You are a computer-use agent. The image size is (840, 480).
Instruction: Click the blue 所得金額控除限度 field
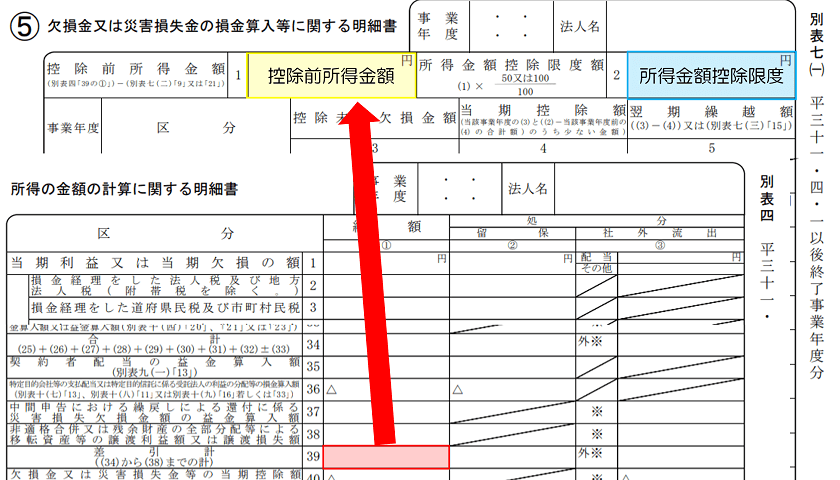pyautogui.click(x=711, y=76)
